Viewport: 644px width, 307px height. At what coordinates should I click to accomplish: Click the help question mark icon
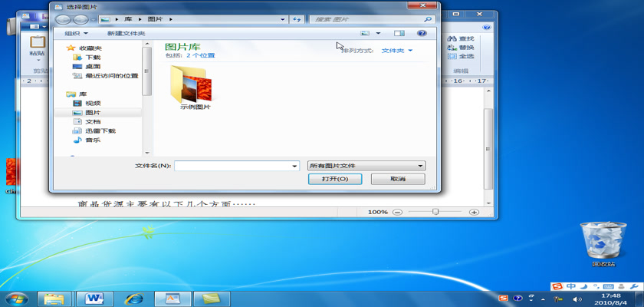[x=421, y=34]
